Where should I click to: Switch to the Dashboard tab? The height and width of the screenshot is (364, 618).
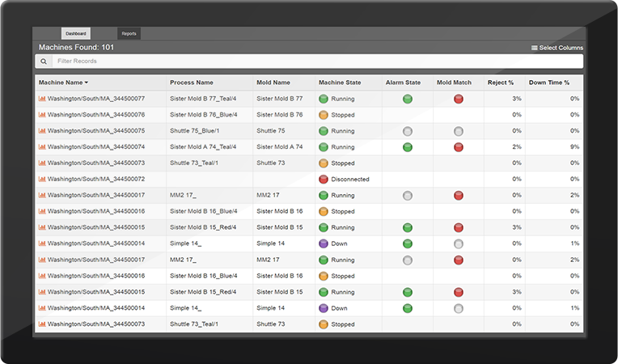pyautogui.click(x=76, y=33)
